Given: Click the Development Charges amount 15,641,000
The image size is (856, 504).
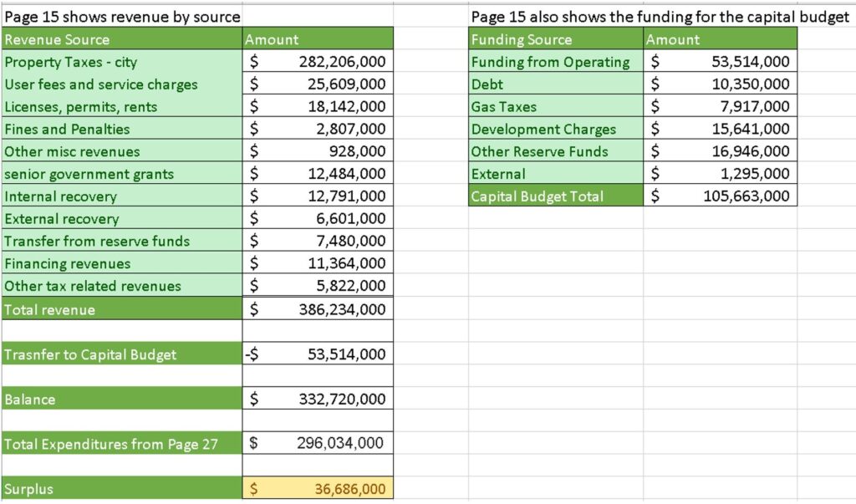Looking at the screenshot, I should [x=746, y=129].
